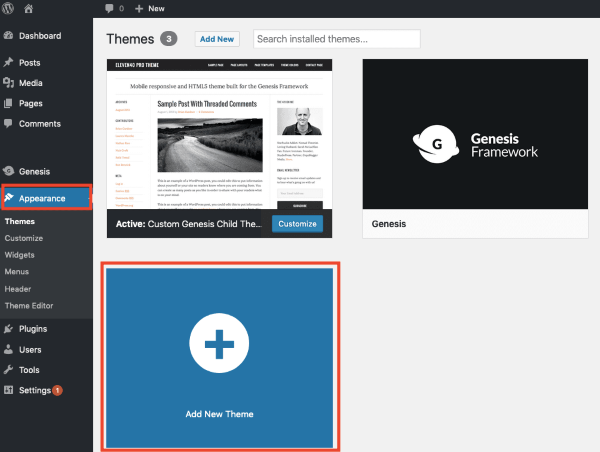Click Customize on the active theme
This screenshot has width=600, height=452.
click(297, 224)
